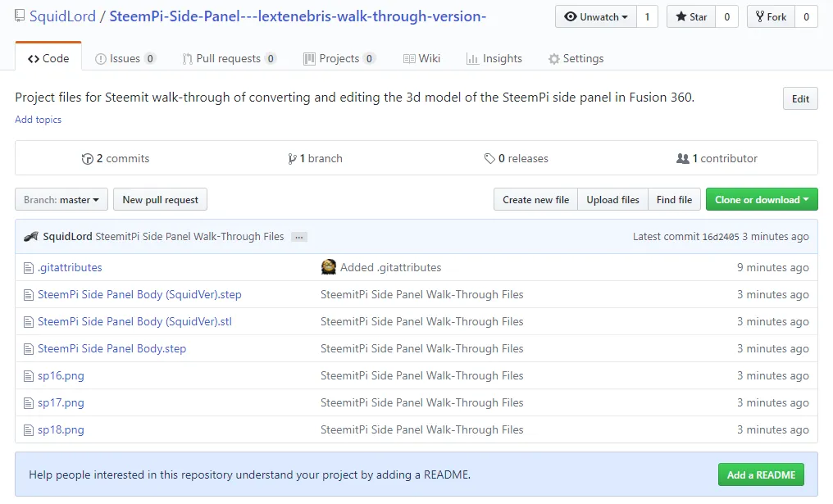The image size is (833, 504).
Task: Open the latest commit hash 16d2405
Action: click(721, 237)
